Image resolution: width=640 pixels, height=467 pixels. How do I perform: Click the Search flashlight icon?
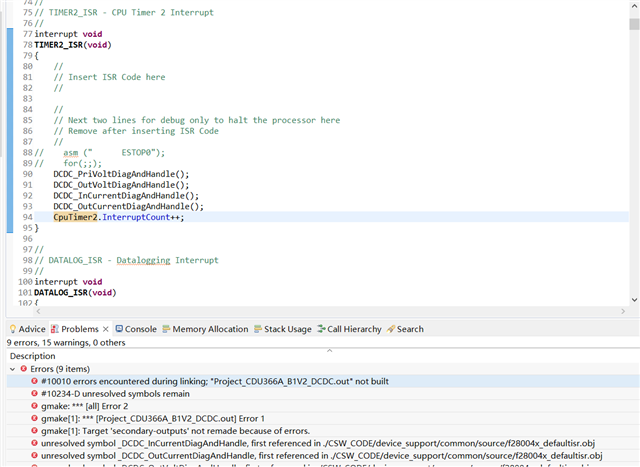[x=391, y=329]
